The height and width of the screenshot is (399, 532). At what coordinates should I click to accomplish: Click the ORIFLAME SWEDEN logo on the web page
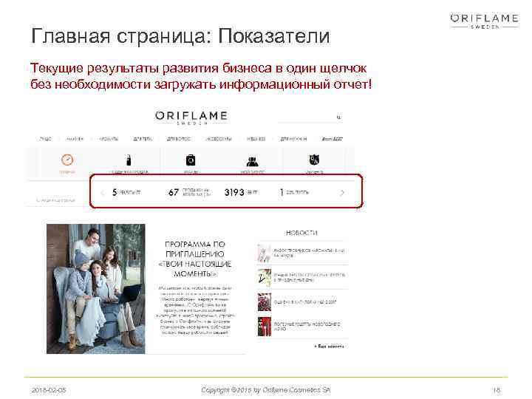coord(191,117)
